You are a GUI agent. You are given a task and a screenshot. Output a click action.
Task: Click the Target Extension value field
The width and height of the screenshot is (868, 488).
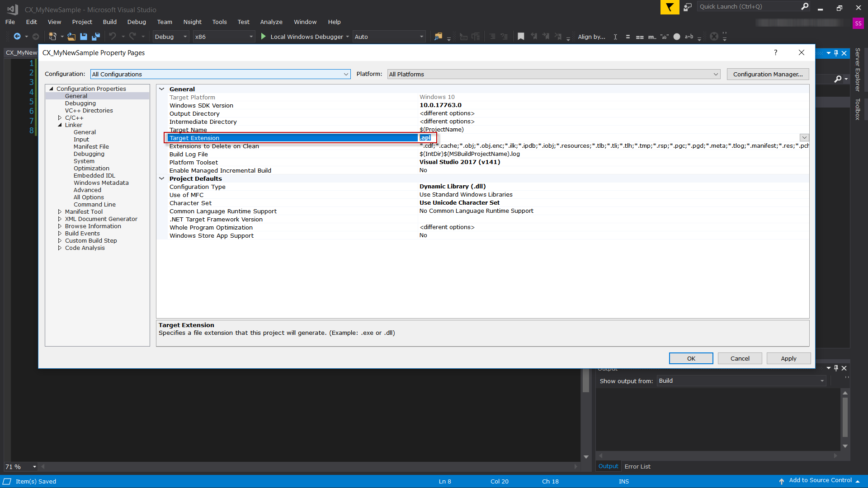pyautogui.click(x=608, y=138)
